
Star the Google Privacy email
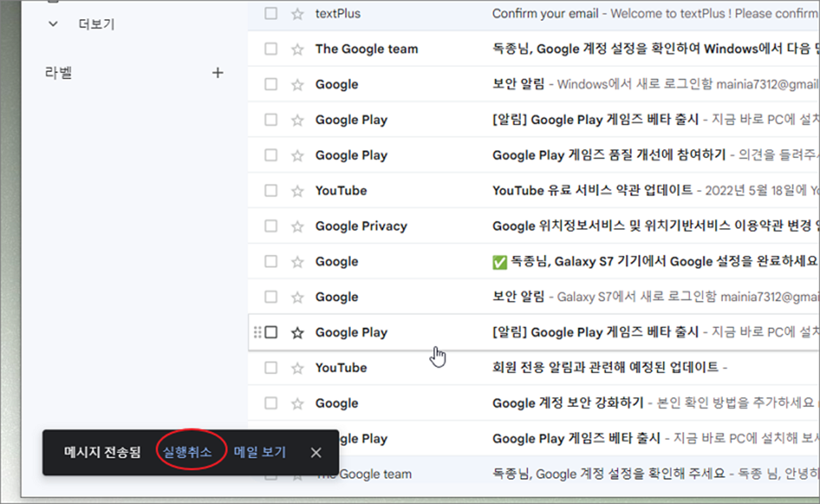coord(298,226)
